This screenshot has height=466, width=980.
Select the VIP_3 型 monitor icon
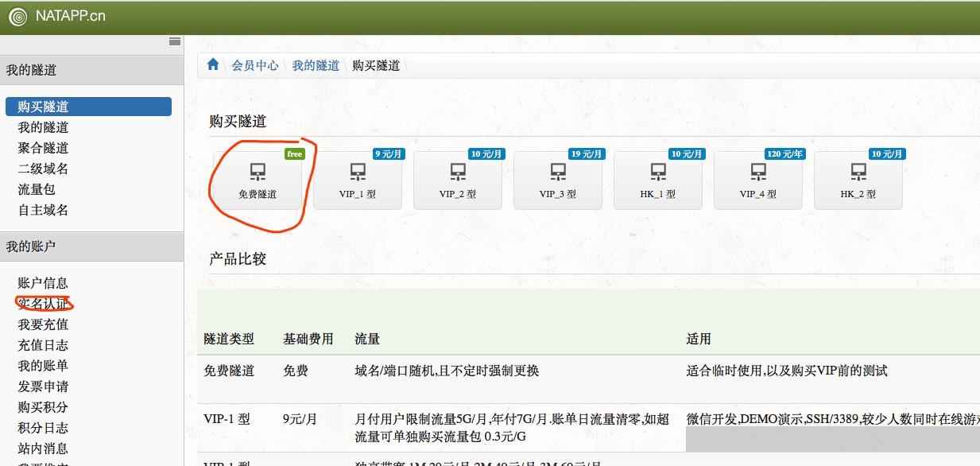tap(557, 172)
